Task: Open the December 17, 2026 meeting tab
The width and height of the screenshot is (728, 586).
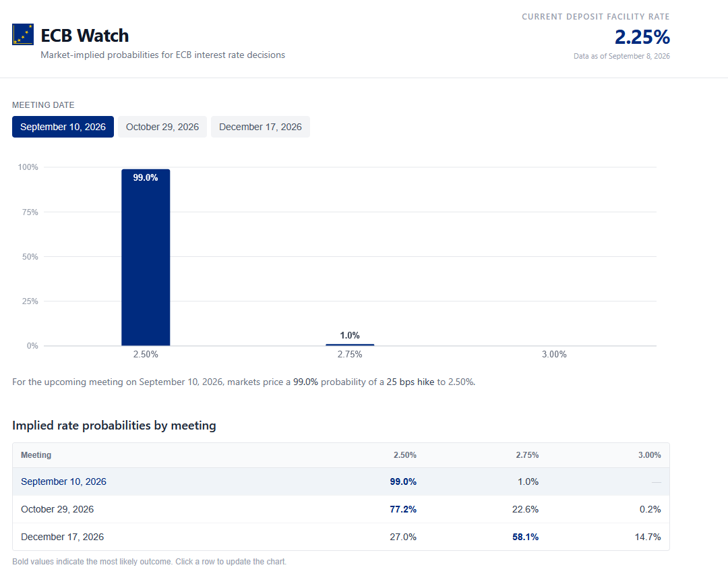Action: [x=260, y=127]
